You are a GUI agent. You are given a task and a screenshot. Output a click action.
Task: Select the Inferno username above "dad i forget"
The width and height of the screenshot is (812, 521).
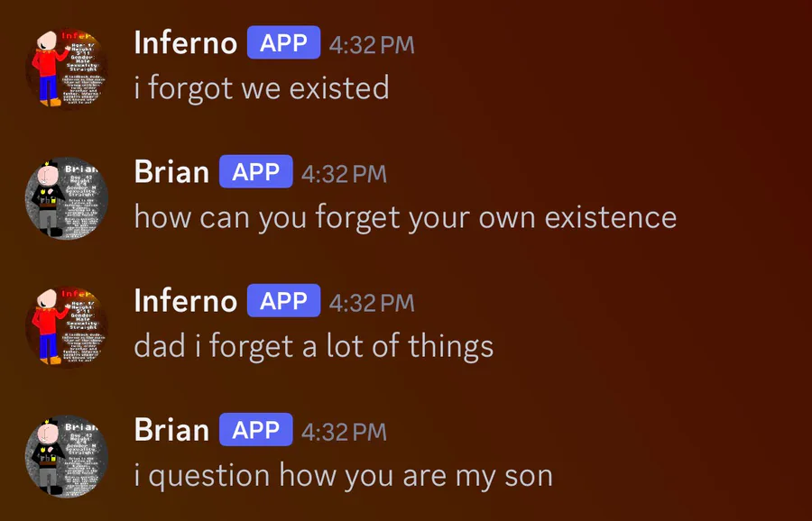click(185, 300)
